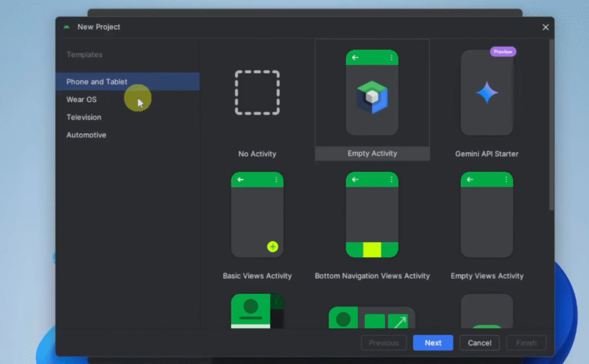Viewport: 589px width, 364px height.
Task: Click the Preview badge on Gemini template
Action: pyautogui.click(x=503, y=51)
